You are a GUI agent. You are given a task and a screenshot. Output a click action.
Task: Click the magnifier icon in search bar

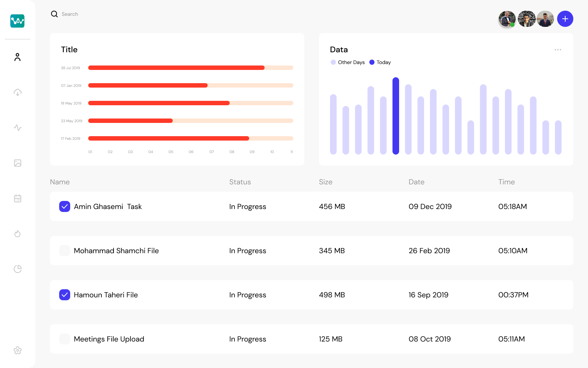click(x=54, y=14)
